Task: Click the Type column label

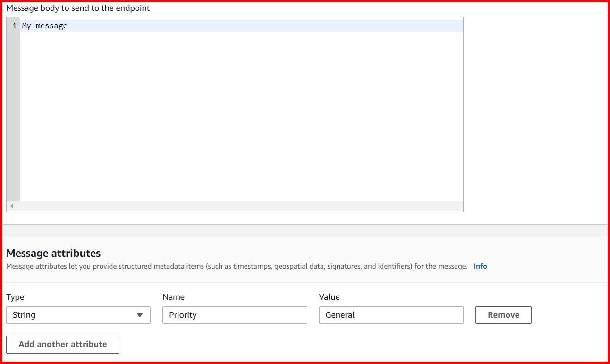Action: (15, 297)
